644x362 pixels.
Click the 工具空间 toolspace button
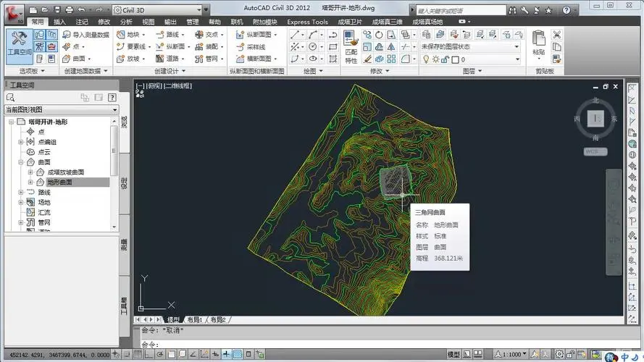point(18,44)
